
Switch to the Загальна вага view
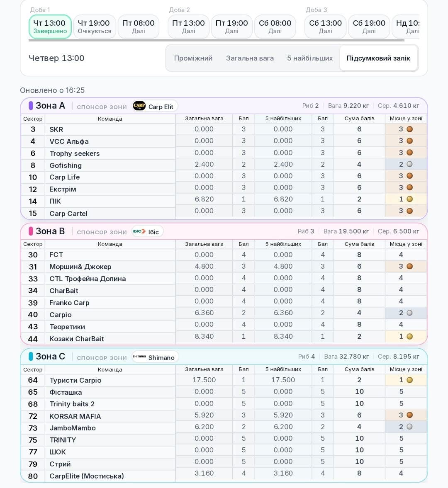[250, 58]
